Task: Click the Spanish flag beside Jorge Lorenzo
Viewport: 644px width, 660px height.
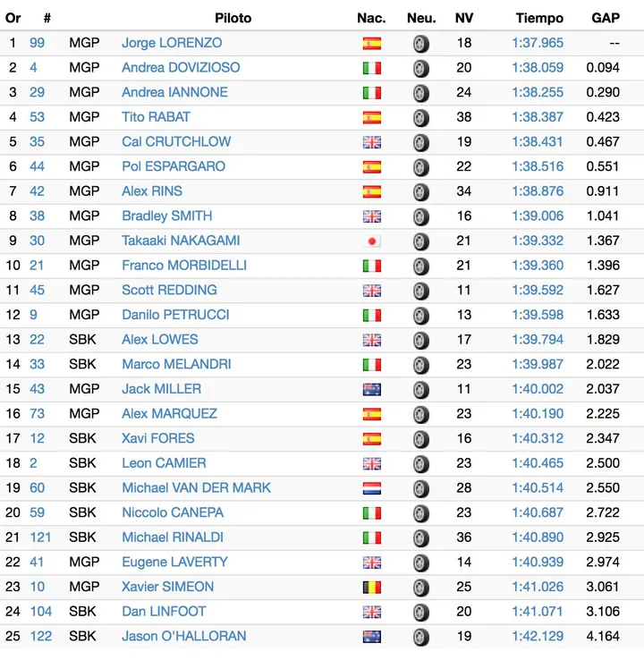Action: coord(372,43)
